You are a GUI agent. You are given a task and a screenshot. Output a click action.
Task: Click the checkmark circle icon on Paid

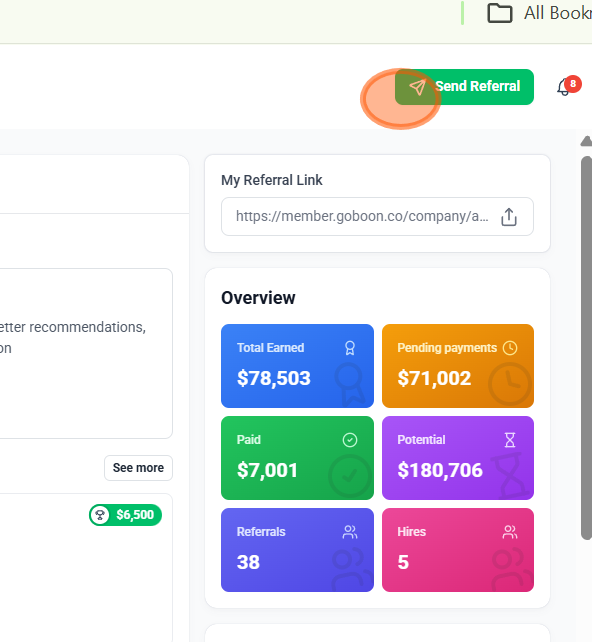point(350,440)
